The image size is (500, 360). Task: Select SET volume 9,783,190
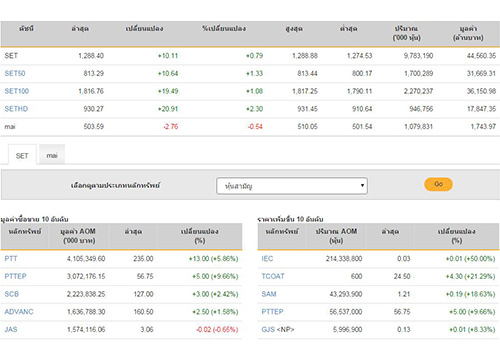point(418,56)
